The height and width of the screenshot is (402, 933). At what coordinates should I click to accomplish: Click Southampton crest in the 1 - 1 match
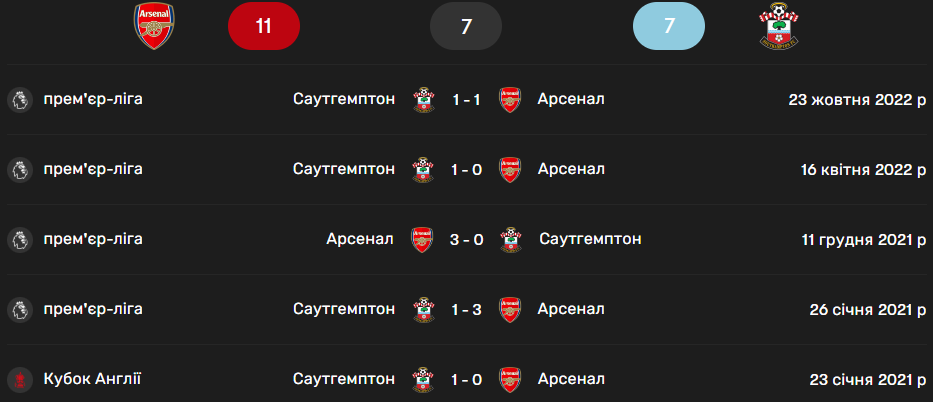tap(424, 99)
